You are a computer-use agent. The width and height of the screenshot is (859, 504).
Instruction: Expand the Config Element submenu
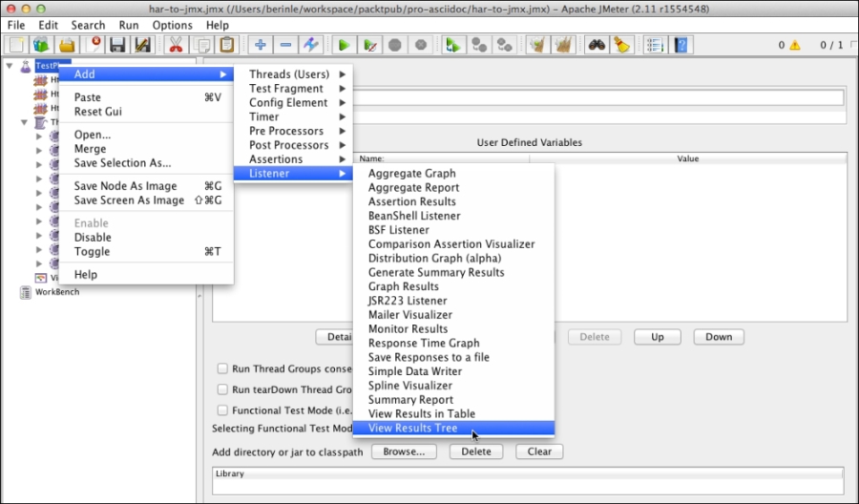click(293, 102)
